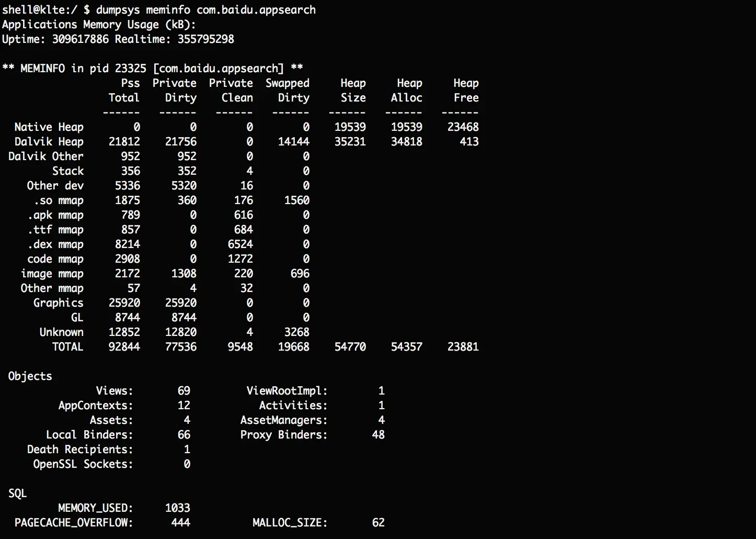Click image mmap Swapped Dirty value 696
This screenshot has width=756, height=539.
[x=300, y=274]
